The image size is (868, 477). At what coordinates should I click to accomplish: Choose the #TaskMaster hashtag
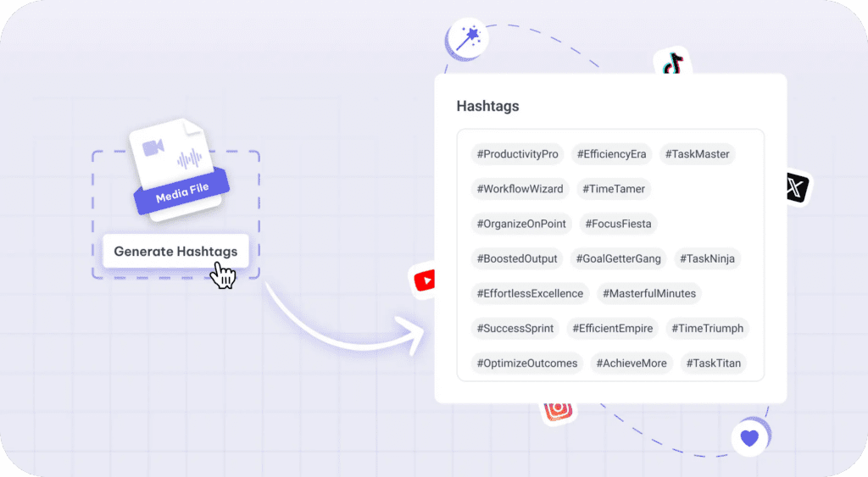697,154
